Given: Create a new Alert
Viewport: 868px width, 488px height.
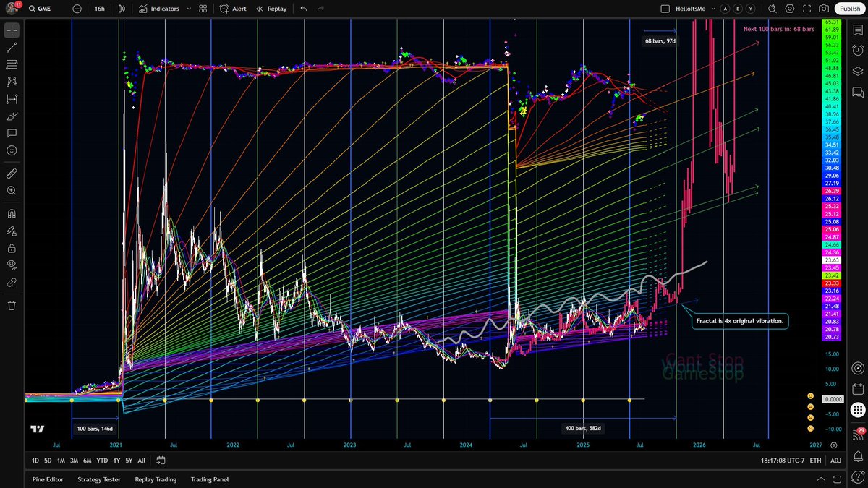Looking at the screenshot, I should pyautogui.click(x=233, y=9).
